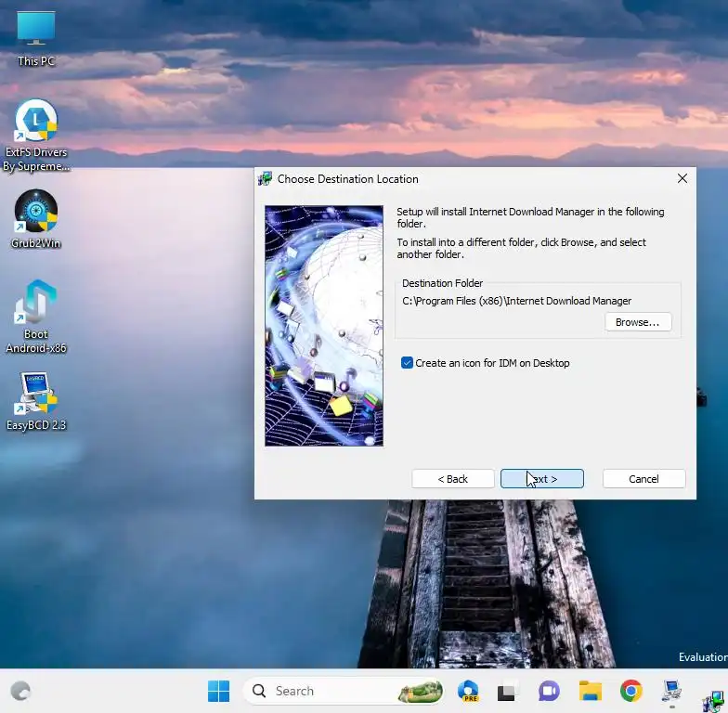Cancel the IDM installation
This screenshot has height=713, width=728.
click(x=643, y=479)
